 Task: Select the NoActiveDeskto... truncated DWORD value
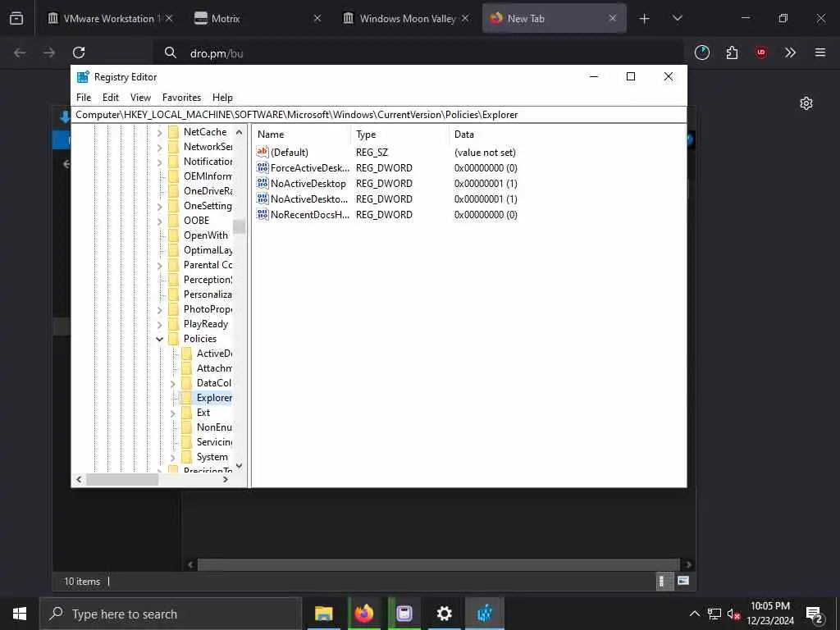309,199
